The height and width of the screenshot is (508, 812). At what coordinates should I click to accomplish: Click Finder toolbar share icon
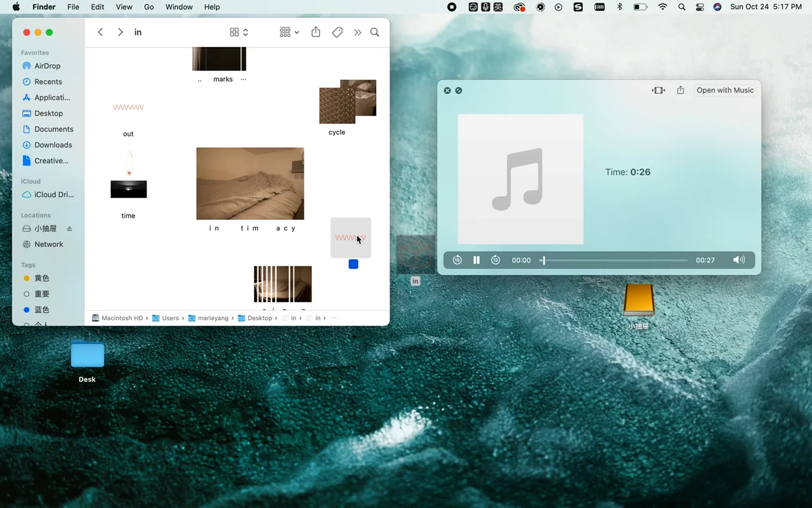(316, 32)
